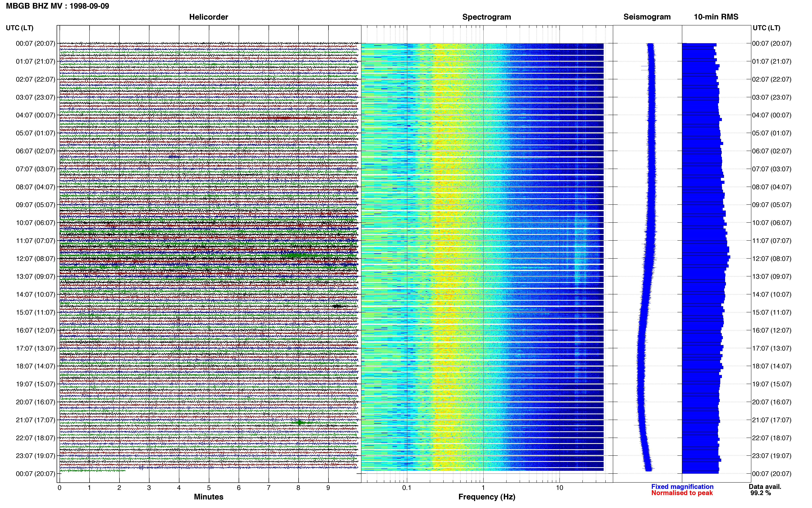Click the '5' minutes tick label
The height and width of the screenshot is (508, 812).
click(209, 487)
